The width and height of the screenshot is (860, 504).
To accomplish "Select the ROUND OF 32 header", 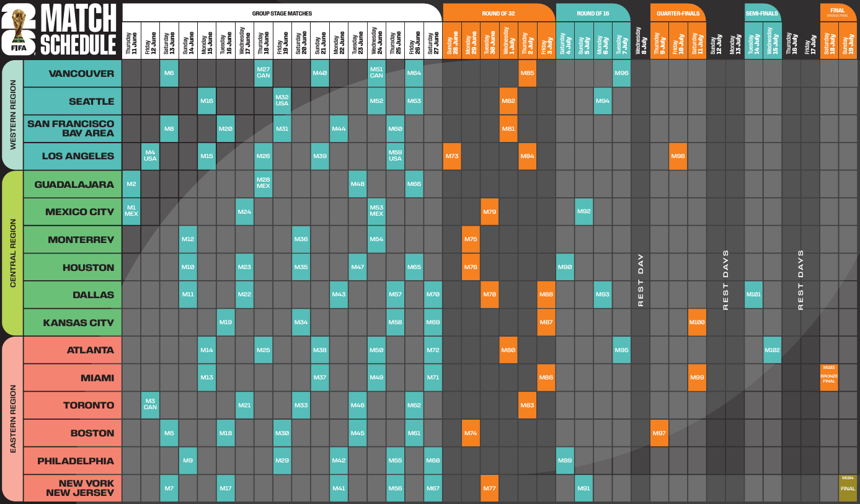I will (x=499, y=13).
